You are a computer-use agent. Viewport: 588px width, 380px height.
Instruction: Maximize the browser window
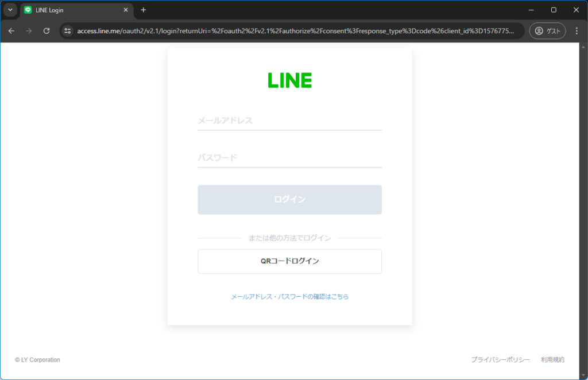coord(554,10)
